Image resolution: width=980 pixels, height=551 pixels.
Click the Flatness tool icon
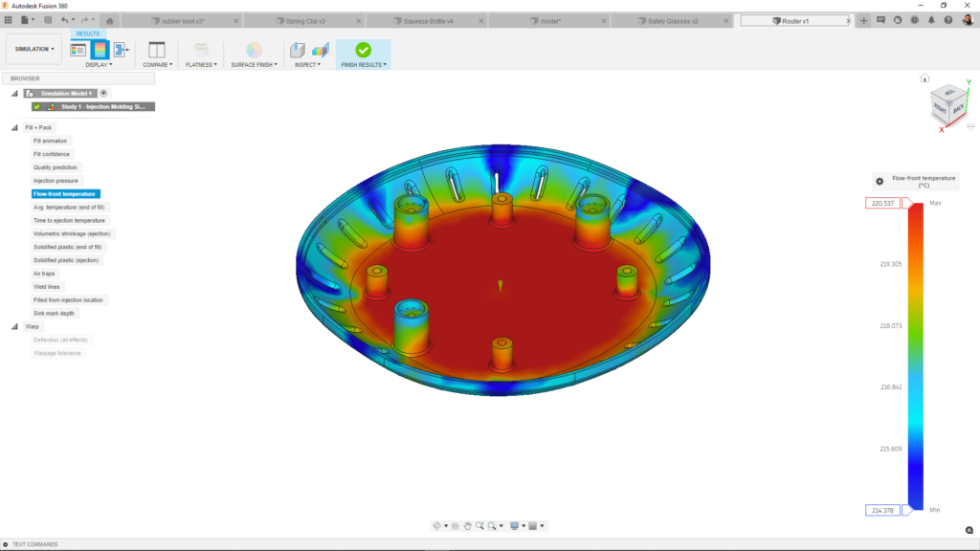(x=201, y=50)
